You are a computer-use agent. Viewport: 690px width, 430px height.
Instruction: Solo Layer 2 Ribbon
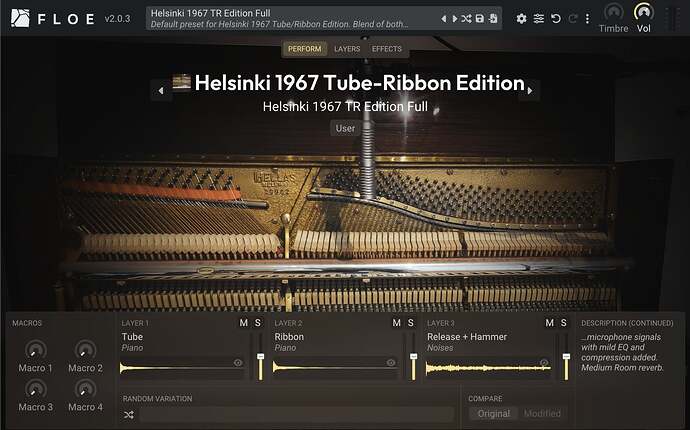point(411,323)
